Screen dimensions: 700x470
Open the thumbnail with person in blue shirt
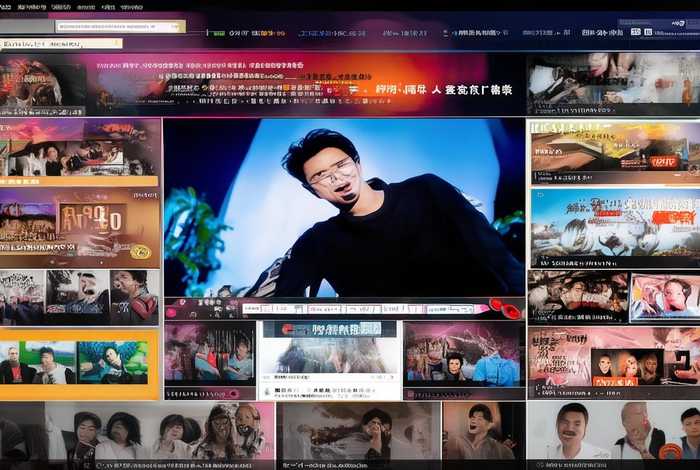464,360
